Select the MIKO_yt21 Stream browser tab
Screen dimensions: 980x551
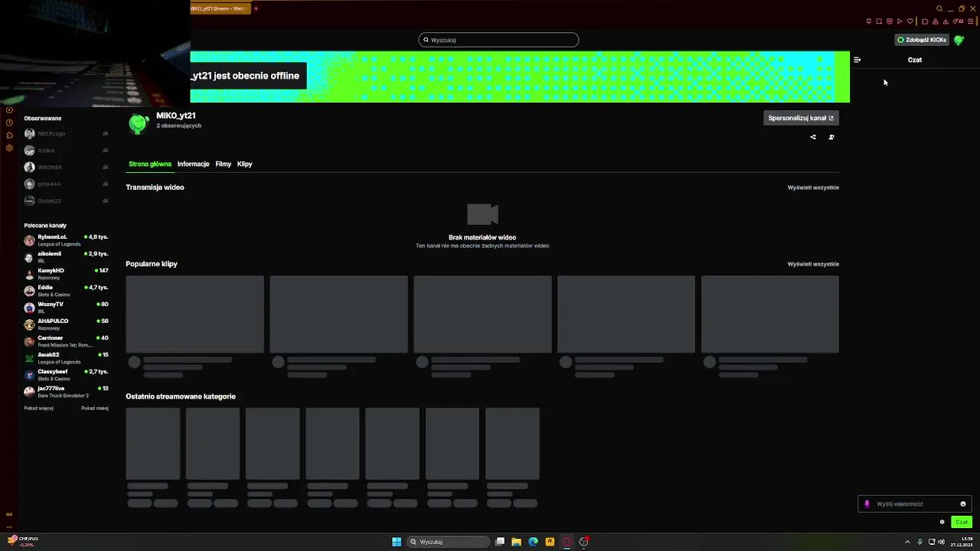tap(220, 8)
